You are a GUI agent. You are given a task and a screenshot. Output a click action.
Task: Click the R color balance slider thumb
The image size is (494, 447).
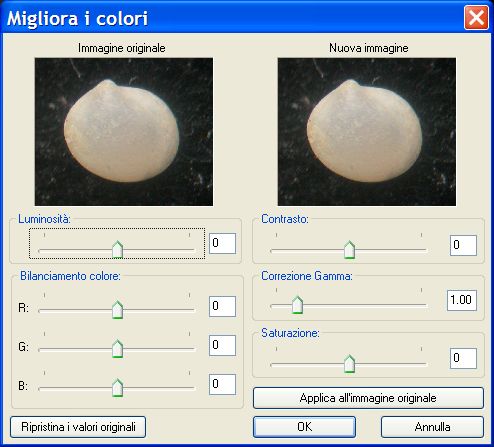pos(117,310)
